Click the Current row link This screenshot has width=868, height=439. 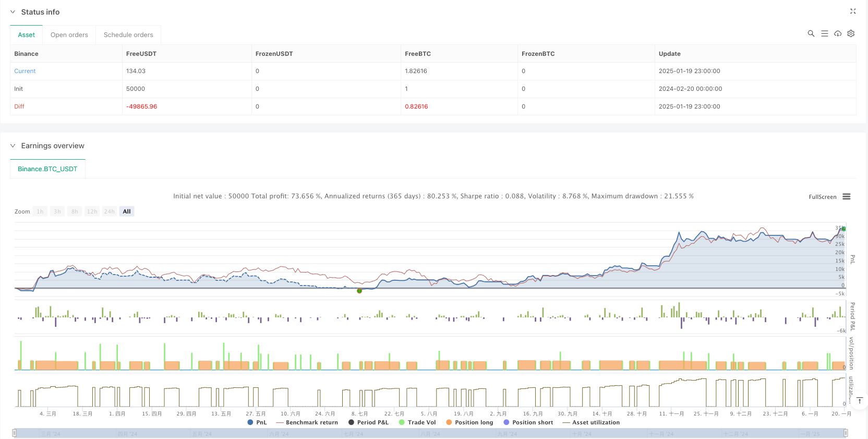pos(25,71)
